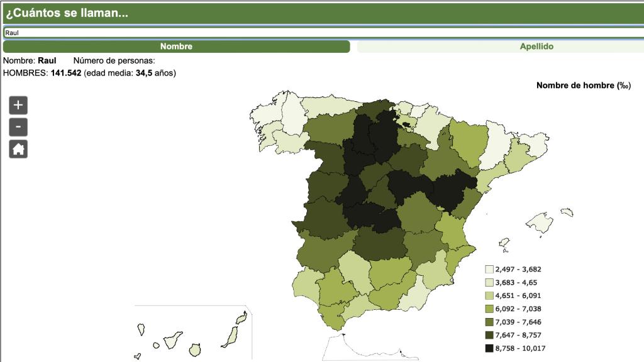Zoom out the map with minus button

18,127
